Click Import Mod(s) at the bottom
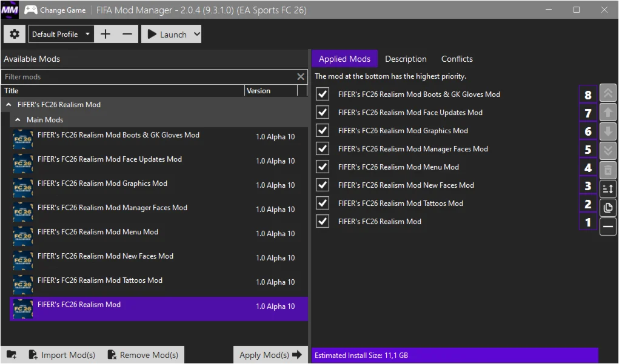The height and width of the screenshot is (364, 619). [x=62, y=354]
